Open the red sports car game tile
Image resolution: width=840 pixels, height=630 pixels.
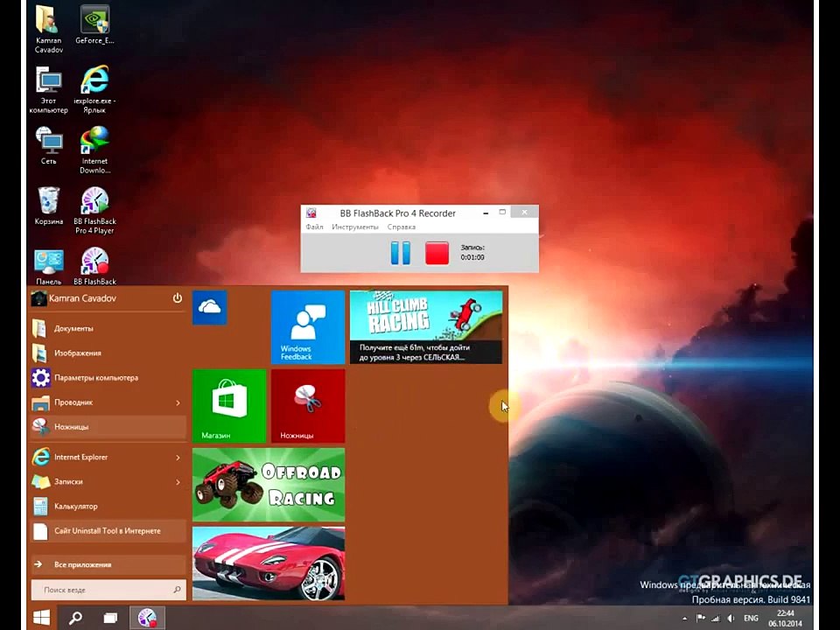pyautogui.click(x=269, y=563)
